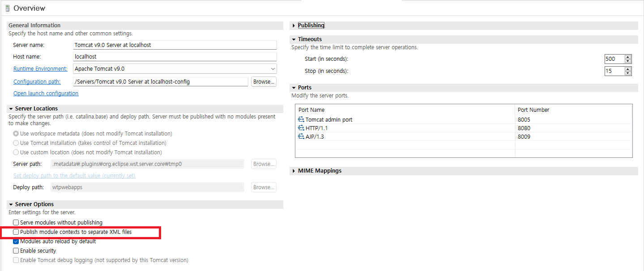The image size is (644, 271).
Task: Tick the Enable security checkbox
Action: [x=16, y=250]
